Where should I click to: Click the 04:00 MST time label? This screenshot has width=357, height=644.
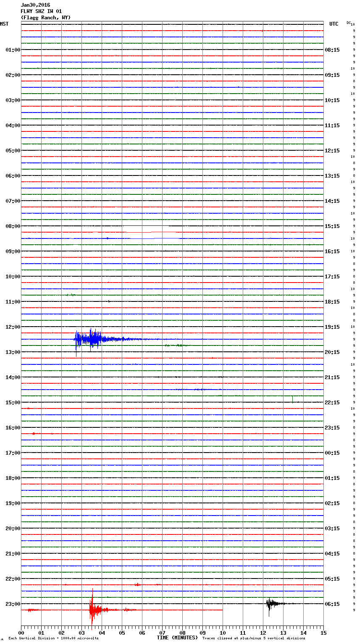click(13, 126)
